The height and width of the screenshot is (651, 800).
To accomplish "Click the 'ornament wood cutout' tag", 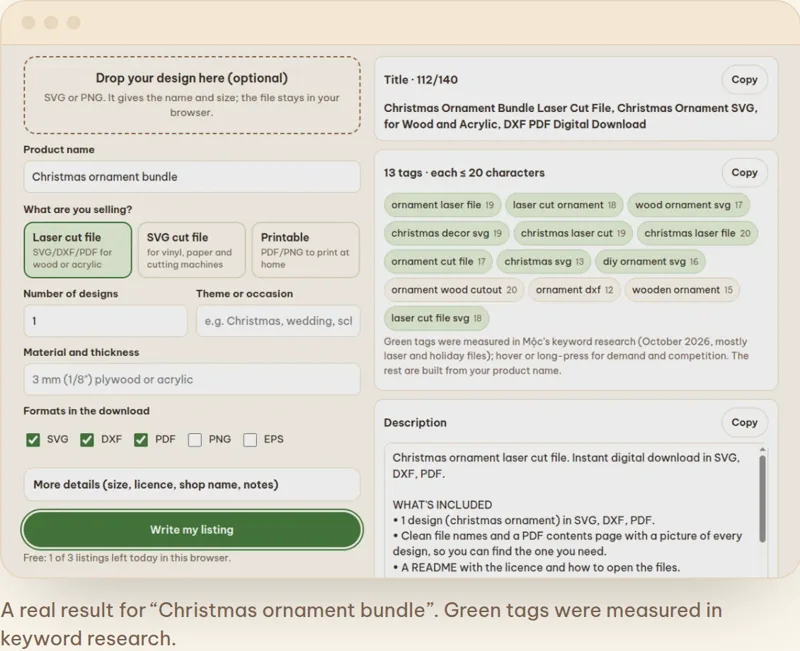I will (454, 290).
